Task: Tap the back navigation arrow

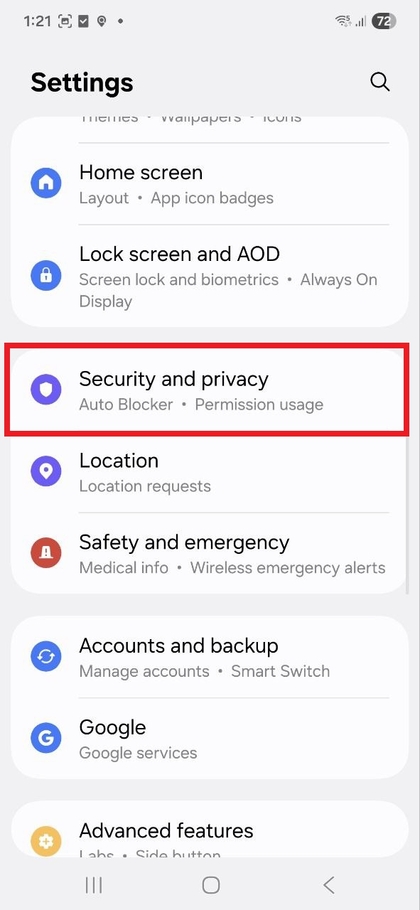Action: coord(328,885)
